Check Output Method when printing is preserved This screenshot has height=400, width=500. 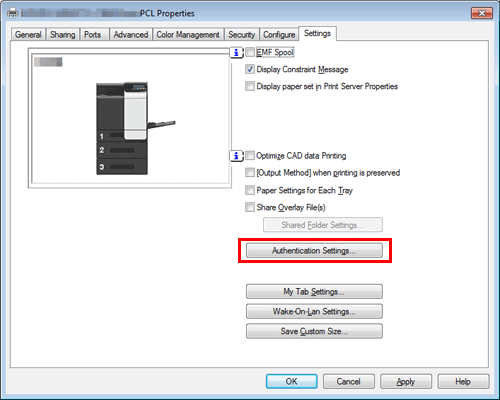tap(250, 173)
